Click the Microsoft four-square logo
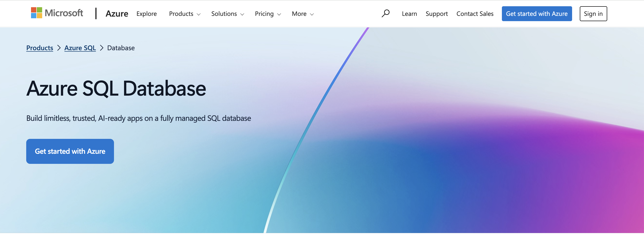644x234 pixels. 37,13
